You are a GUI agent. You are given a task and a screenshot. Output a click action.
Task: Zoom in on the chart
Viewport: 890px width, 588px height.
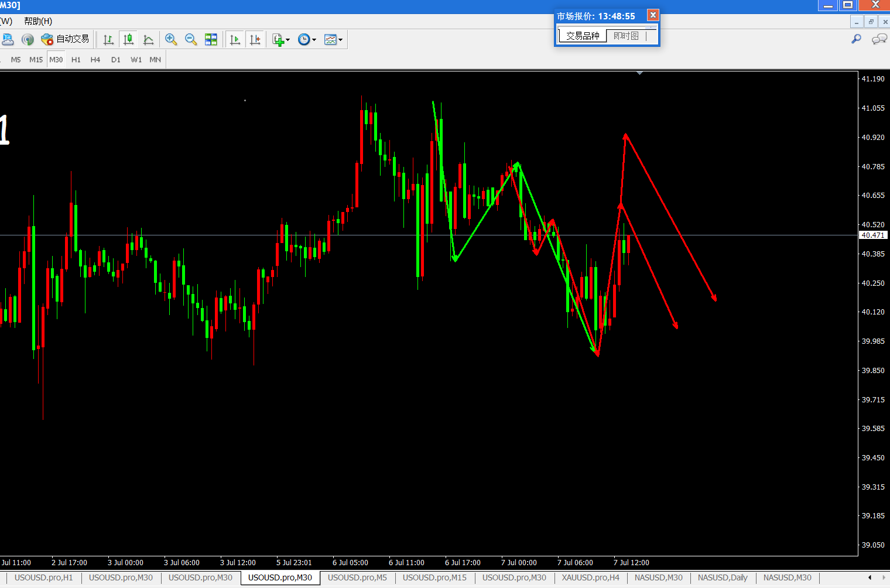point(171,39)
